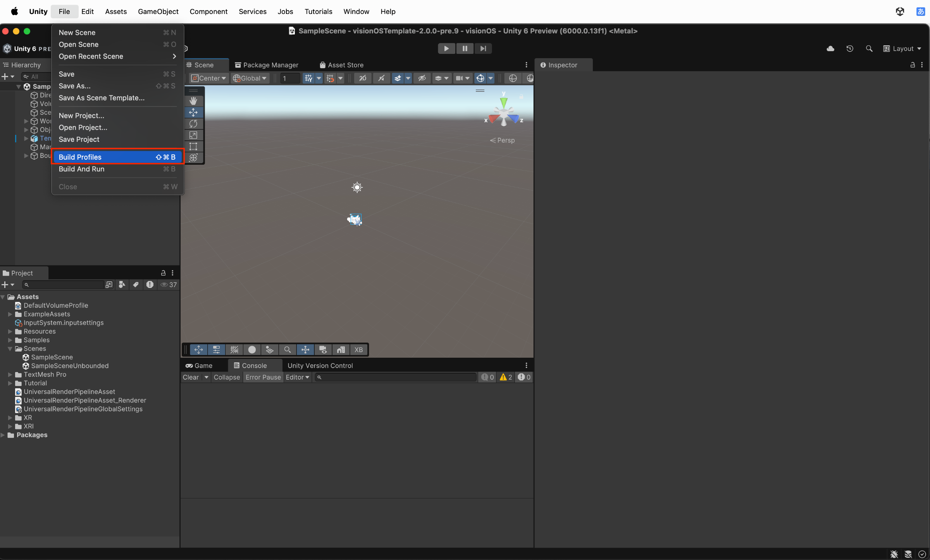Toggle Collapse in Console

coord(227,377)
